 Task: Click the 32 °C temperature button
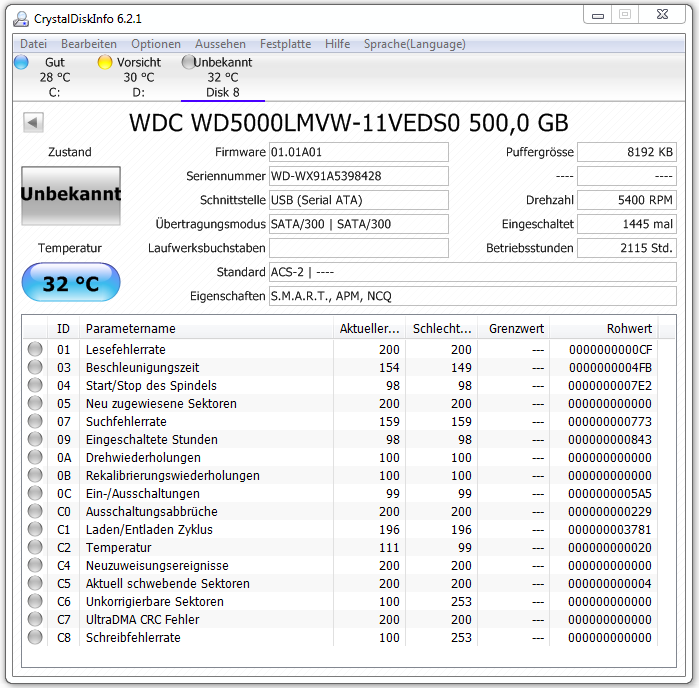(x=71, y=283)
